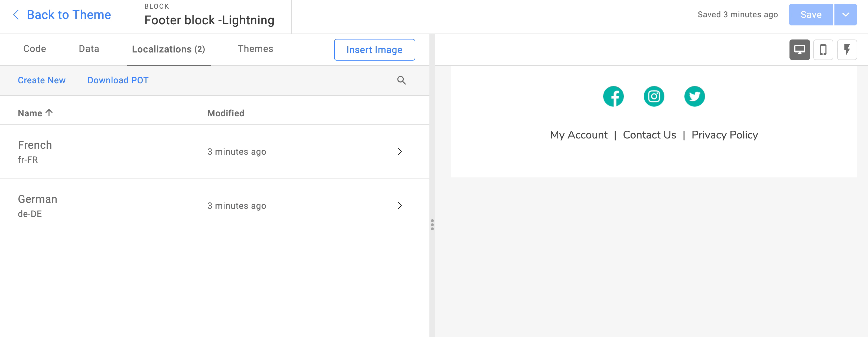The width and height of the screenshot is (868, 337).
Task: Click the Footer block -Lightning title
Action: (x=209, y=20)
